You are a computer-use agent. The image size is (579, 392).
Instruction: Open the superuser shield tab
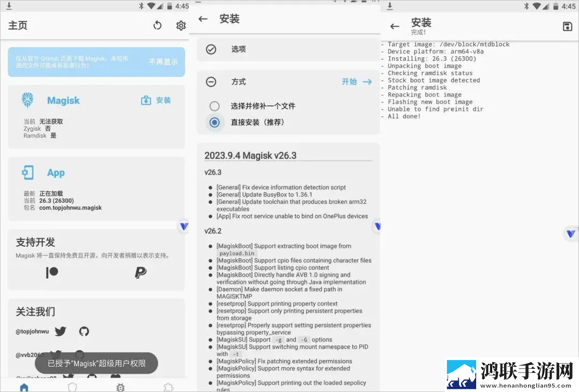coord(72,387)
